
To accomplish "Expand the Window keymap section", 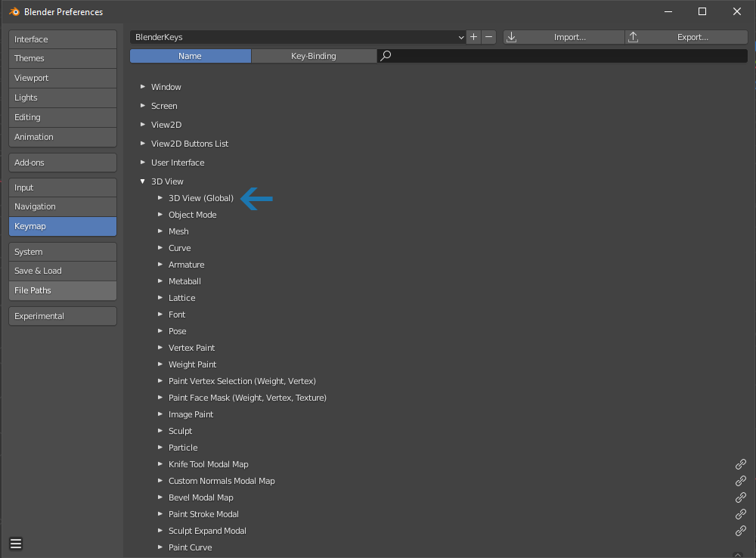I will tap(143, 87).
